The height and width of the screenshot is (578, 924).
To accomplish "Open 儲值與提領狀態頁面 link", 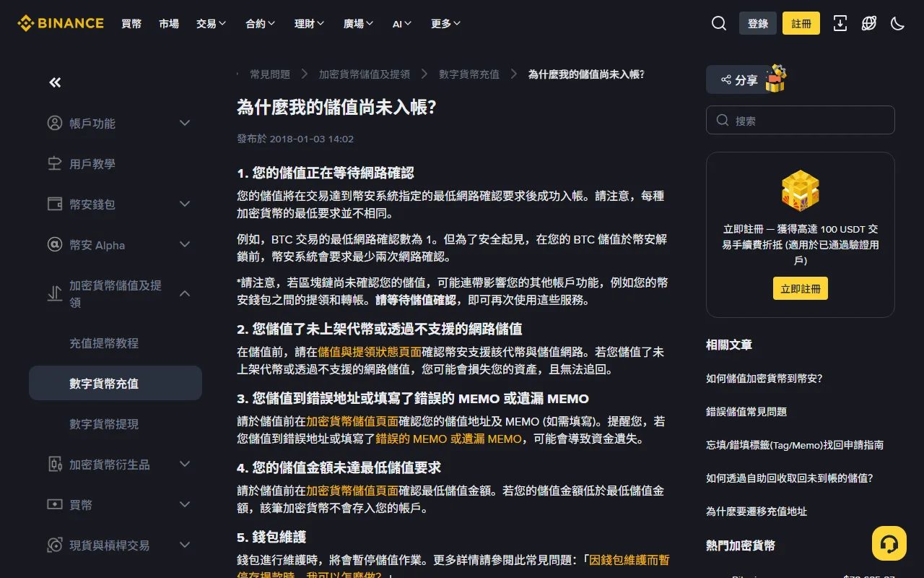I will click(370, 352).
